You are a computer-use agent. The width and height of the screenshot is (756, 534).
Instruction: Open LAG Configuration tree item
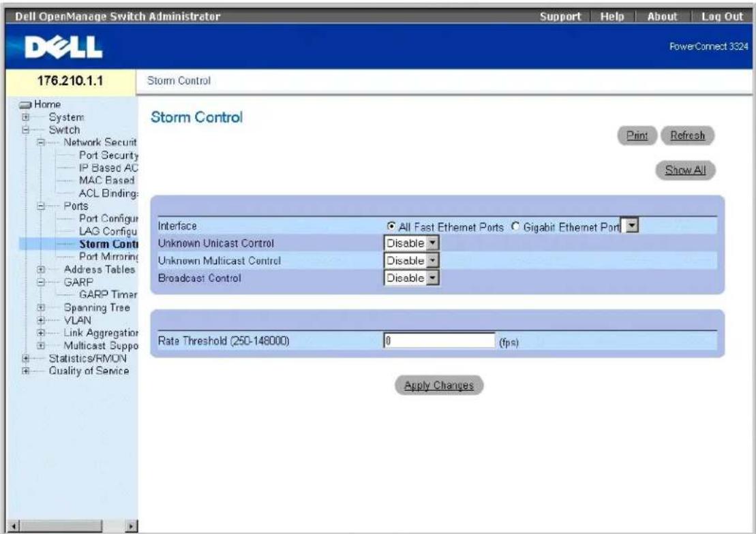(108, 232)
